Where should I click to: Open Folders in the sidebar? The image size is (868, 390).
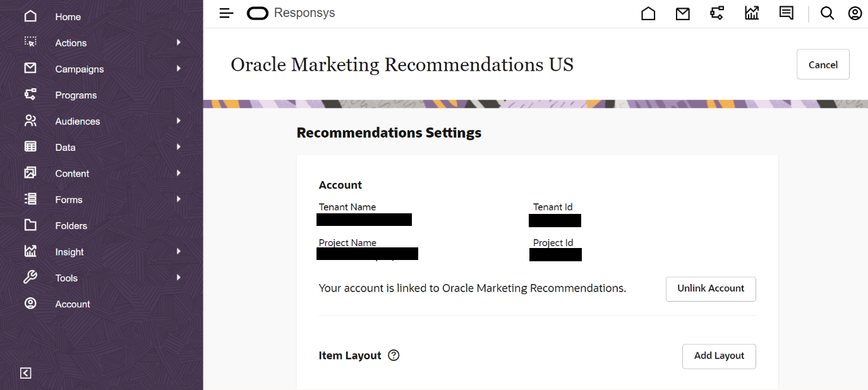click(71, 226)
